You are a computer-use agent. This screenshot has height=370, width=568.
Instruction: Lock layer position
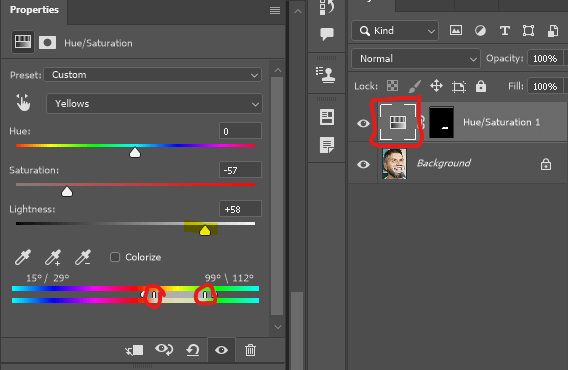tap(436, 86)
